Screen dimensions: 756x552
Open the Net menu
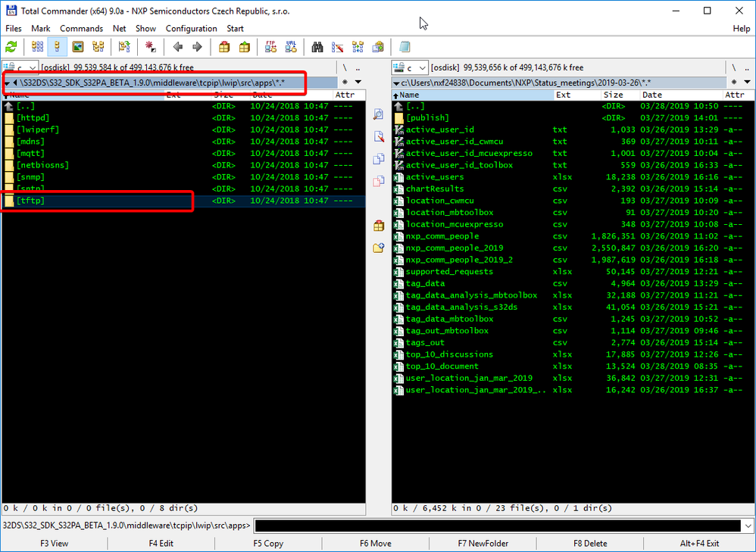point(119,29)
